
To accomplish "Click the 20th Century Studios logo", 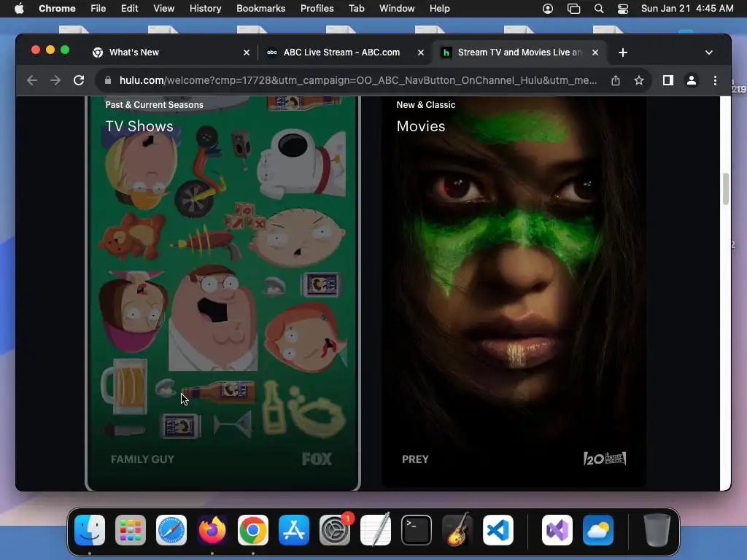I will 605,459.
